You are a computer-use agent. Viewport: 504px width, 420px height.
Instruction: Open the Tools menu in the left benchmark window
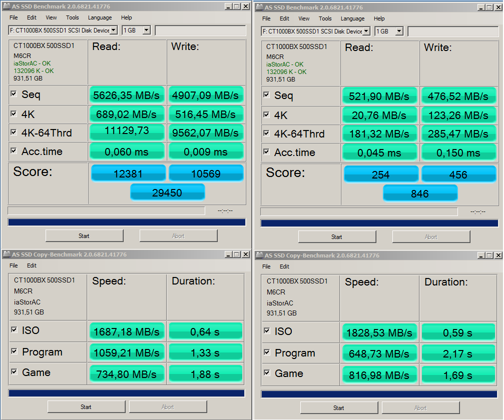(73, 17)
